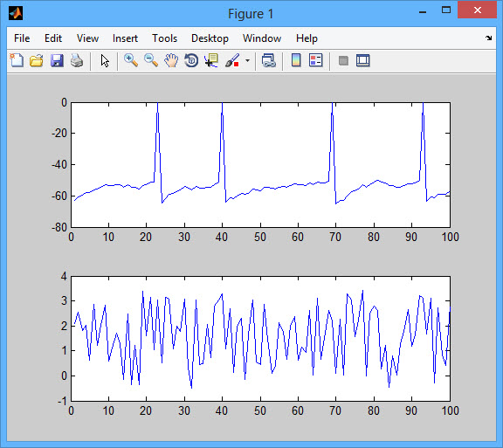Expand the Brush color dropdown arrow

click(247, 60)
